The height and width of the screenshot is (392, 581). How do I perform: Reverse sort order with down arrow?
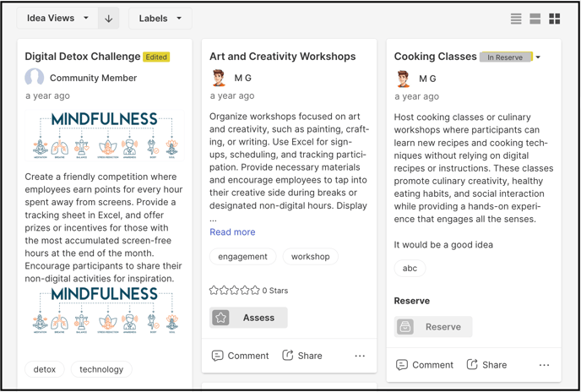(x=109, y=19)
